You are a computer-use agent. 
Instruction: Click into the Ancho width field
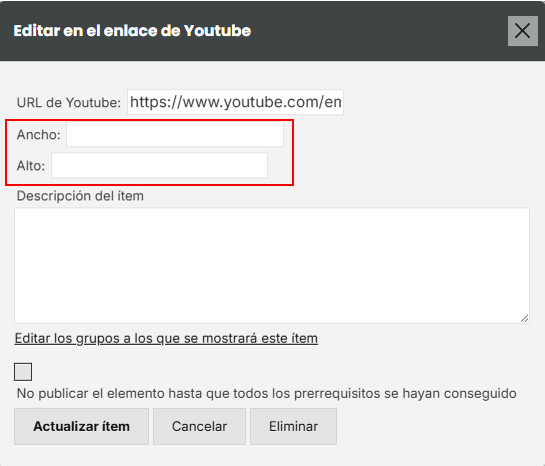[x=175, y=134]
